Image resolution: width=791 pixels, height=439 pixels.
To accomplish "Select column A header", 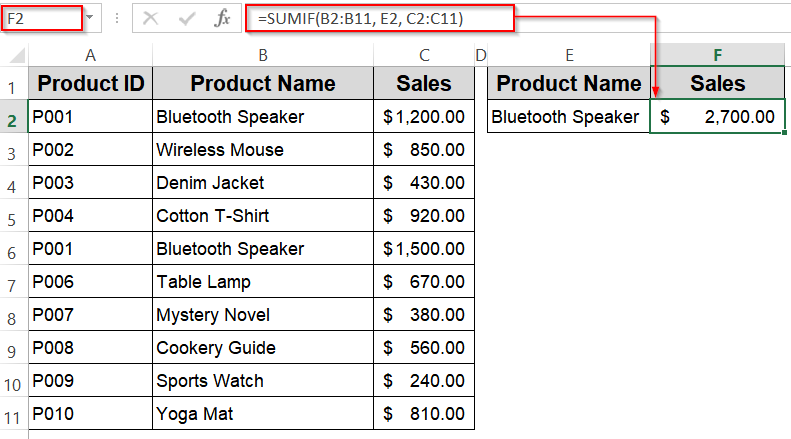I will [x=90, y=54].
